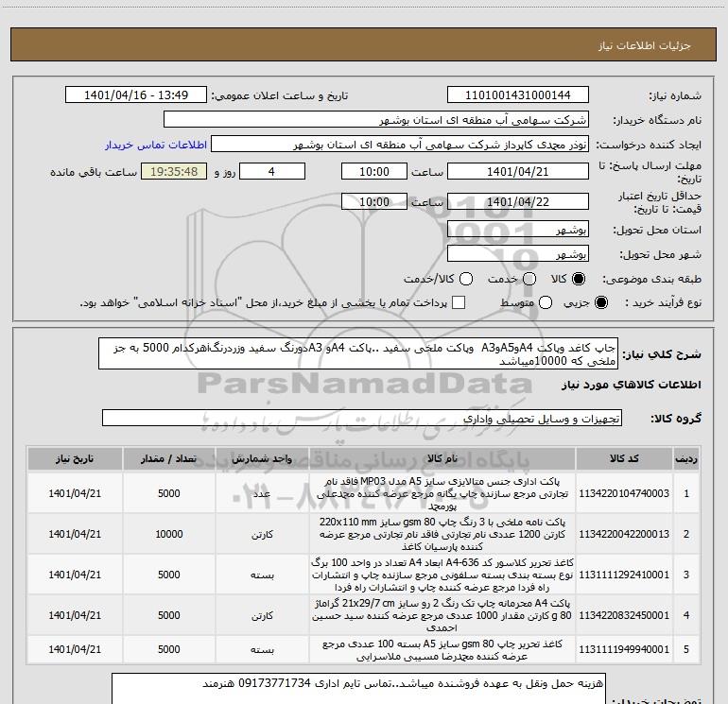The height and width of the screenshot is (704, 728).
Task: Click the گروه کالا field تجهیزات و وسایل تحصیلی
Action: click(x=362, y=419)
